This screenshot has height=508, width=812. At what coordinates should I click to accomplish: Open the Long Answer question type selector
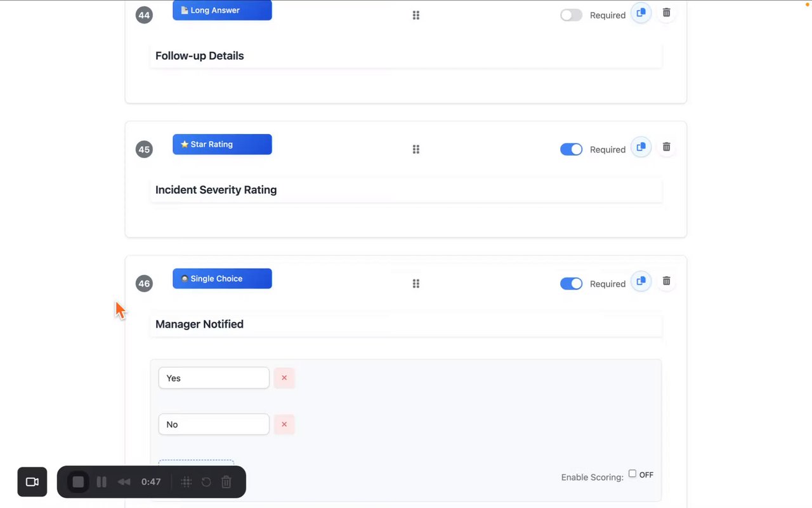pyautogui.click(x=222, y=10)
